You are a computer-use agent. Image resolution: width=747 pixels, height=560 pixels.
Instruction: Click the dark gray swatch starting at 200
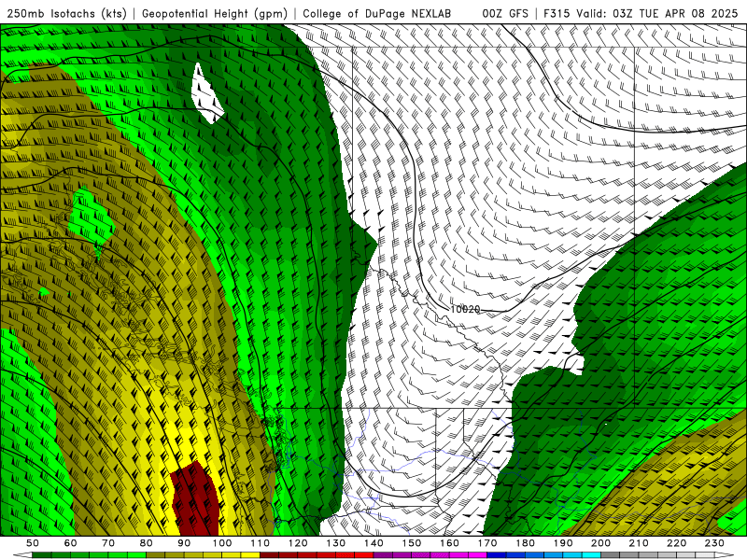(x=611, y=555)
